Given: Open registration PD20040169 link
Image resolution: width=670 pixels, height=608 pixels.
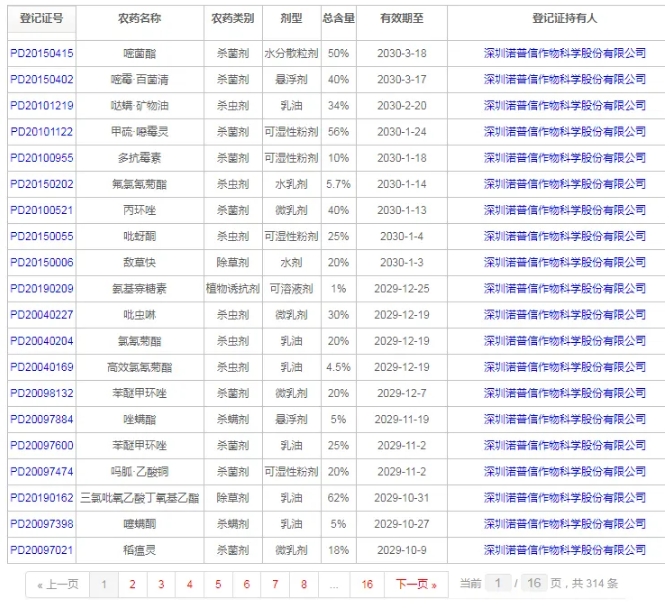Looking at the screenshot, I should [x=42, y=367].
